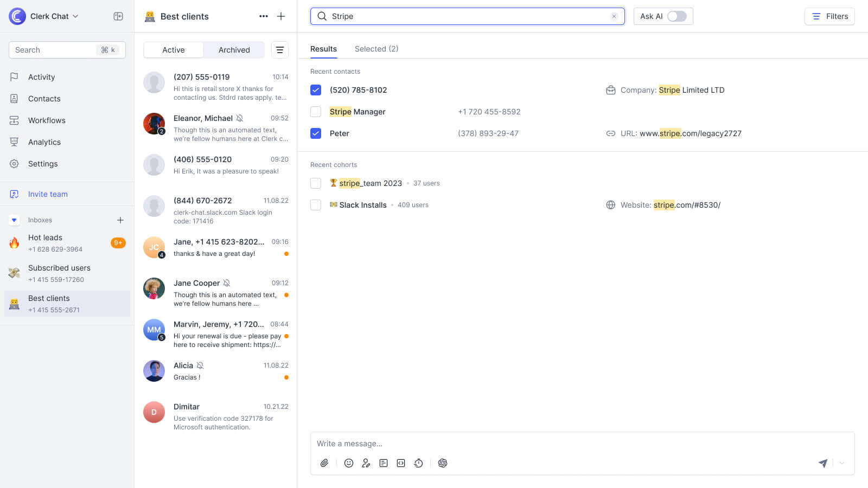Image resolution: width=868 pixels, height=488 pixels.
Task: Open conversation with (844) 670-2672
Action: [x=216, y=210]
